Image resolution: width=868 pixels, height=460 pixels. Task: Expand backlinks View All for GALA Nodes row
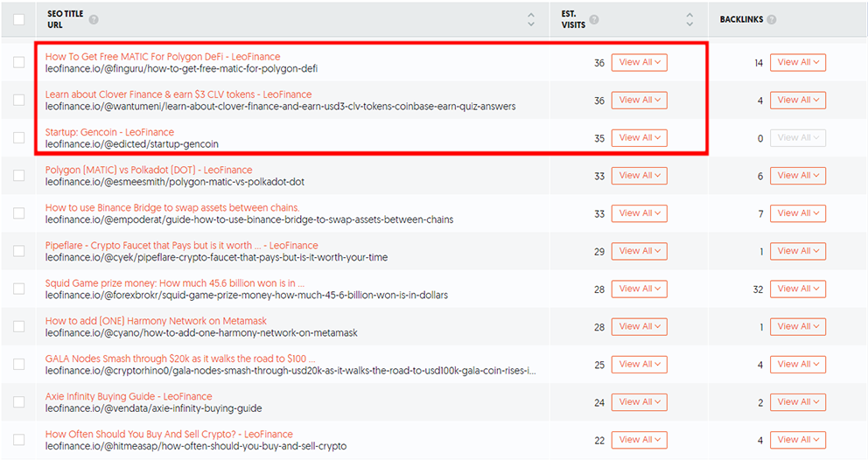click(798, 364)
